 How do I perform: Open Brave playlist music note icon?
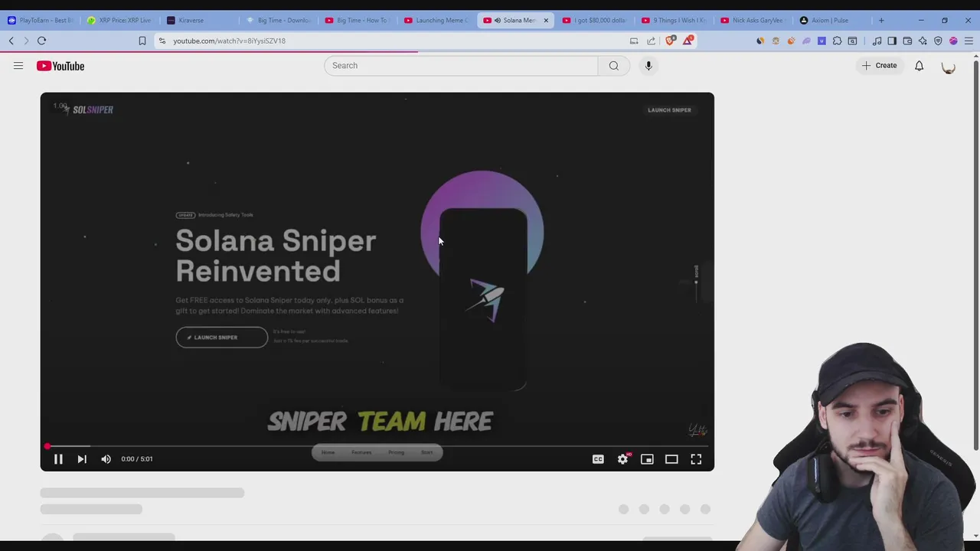pos(877,41)
